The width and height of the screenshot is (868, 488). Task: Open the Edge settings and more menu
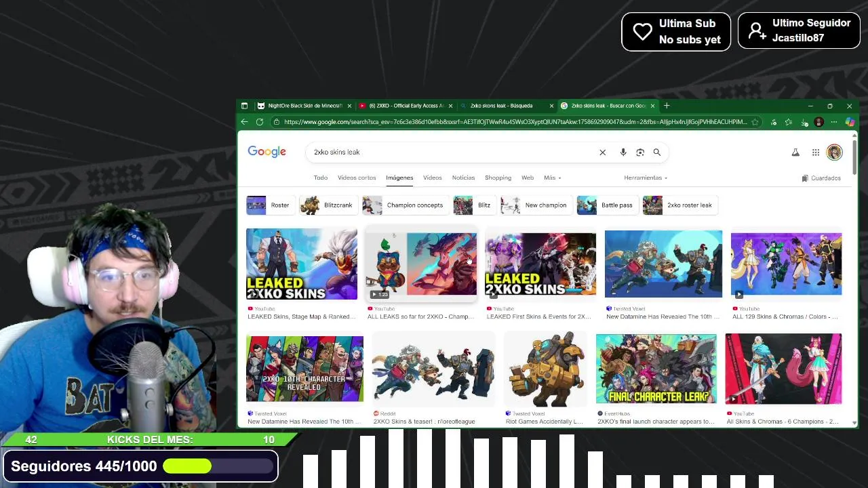pos(835,122)
